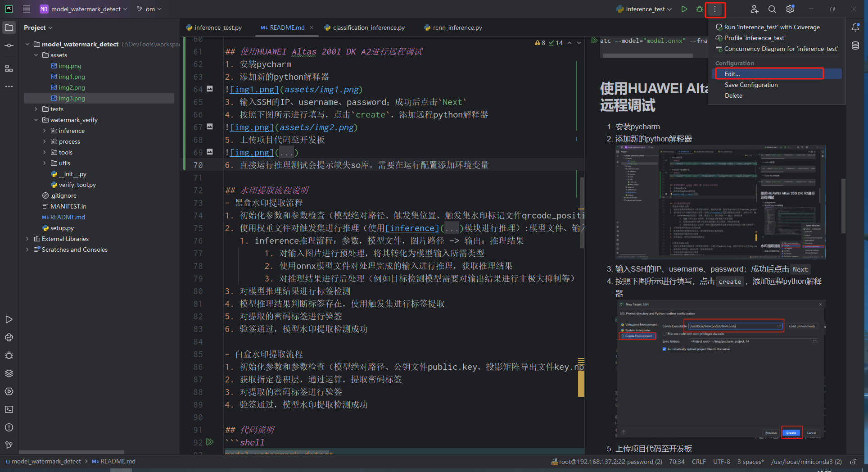This screenshot has width=868, height=472.
Task: Close the README.md tab
Action: [312, 27]
